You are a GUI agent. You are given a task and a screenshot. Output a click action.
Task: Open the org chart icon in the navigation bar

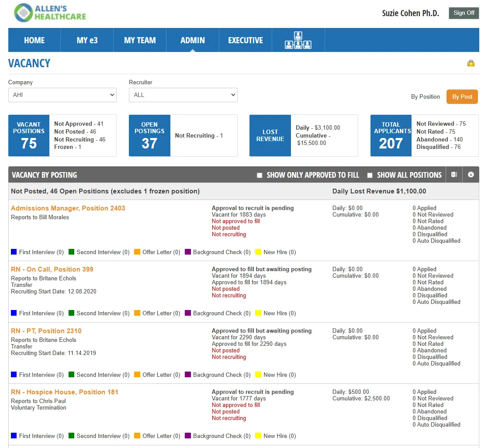click(x=298, y=39)
